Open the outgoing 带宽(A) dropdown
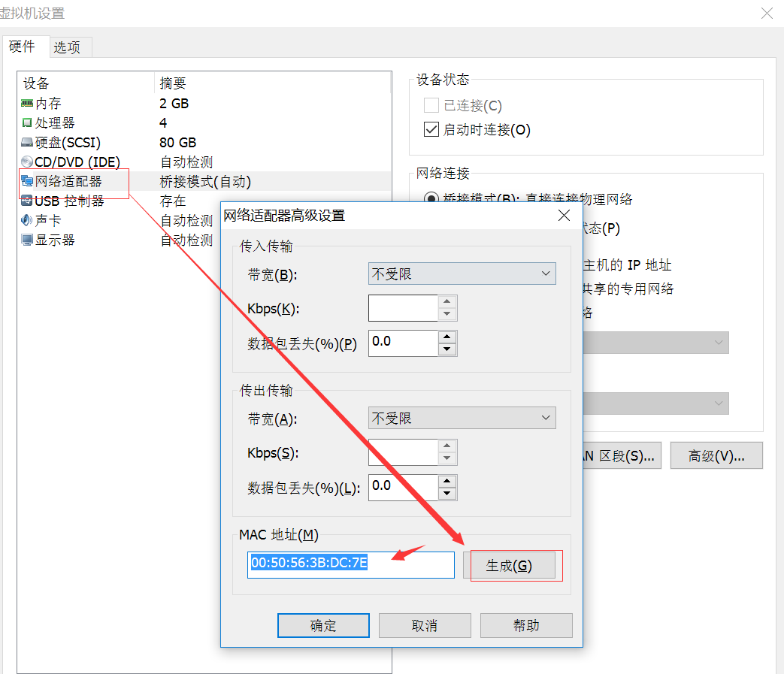Screen dimensions: 784x674 pos(462,418)
